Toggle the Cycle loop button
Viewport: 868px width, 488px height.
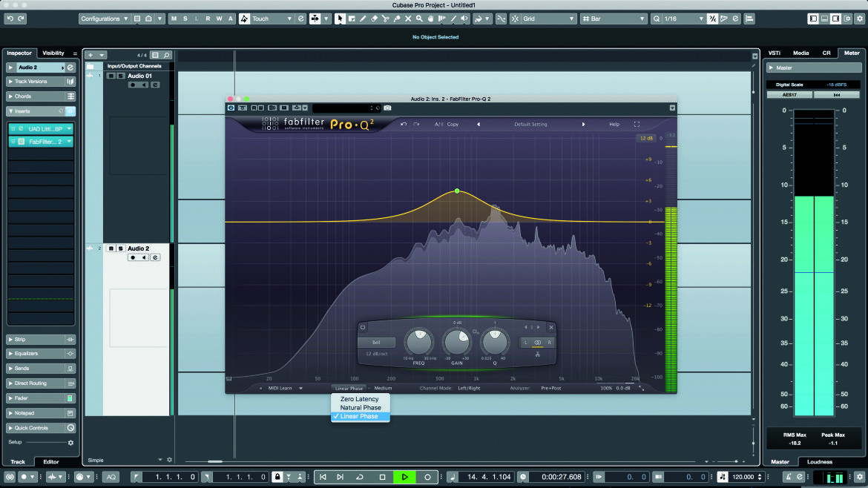click(x=360, y=476)
